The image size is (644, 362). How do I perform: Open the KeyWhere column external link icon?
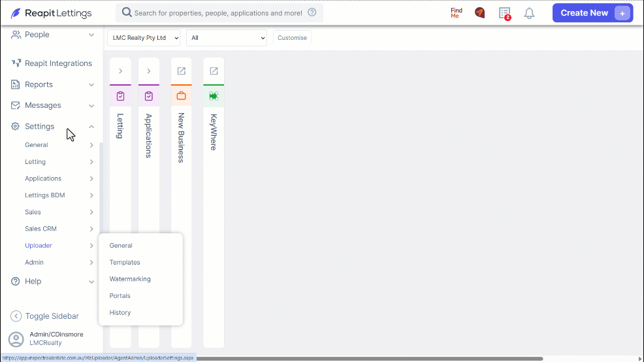coord(214,71)
